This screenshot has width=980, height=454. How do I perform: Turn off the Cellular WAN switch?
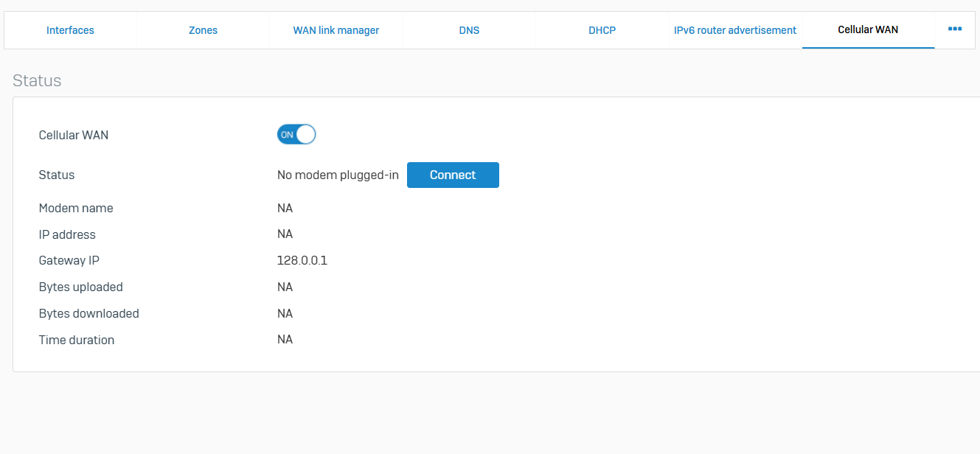coord(296,135)
